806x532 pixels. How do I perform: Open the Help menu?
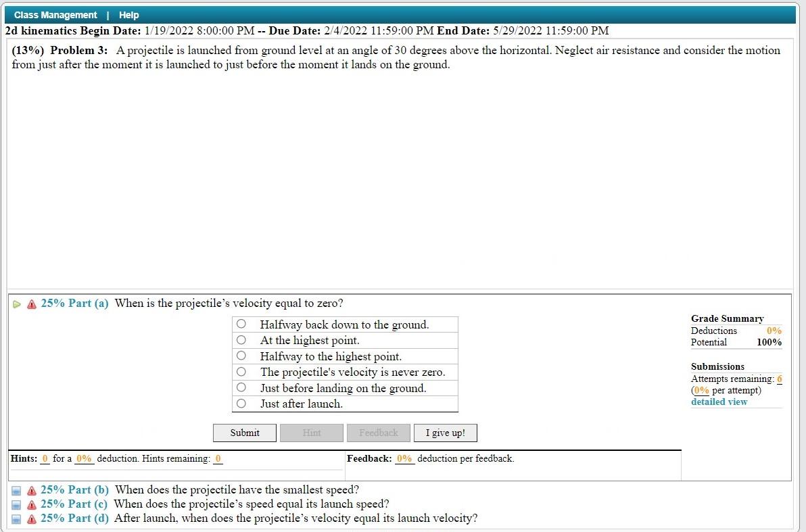point(128,14)
